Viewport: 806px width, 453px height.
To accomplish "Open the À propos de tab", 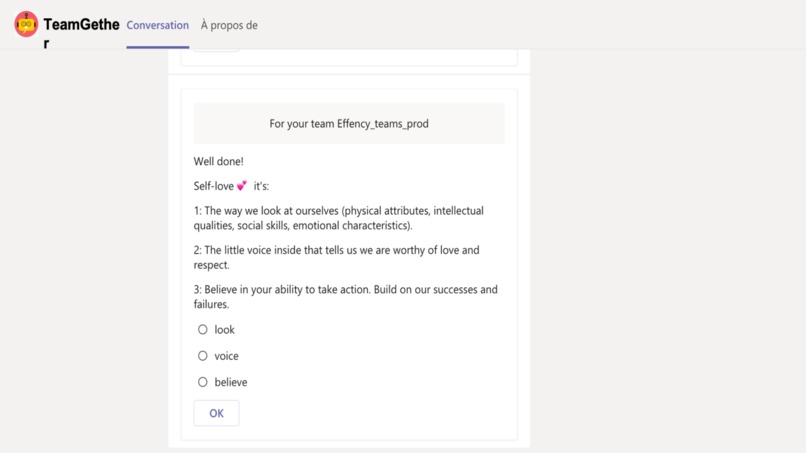I will (229, 25).
